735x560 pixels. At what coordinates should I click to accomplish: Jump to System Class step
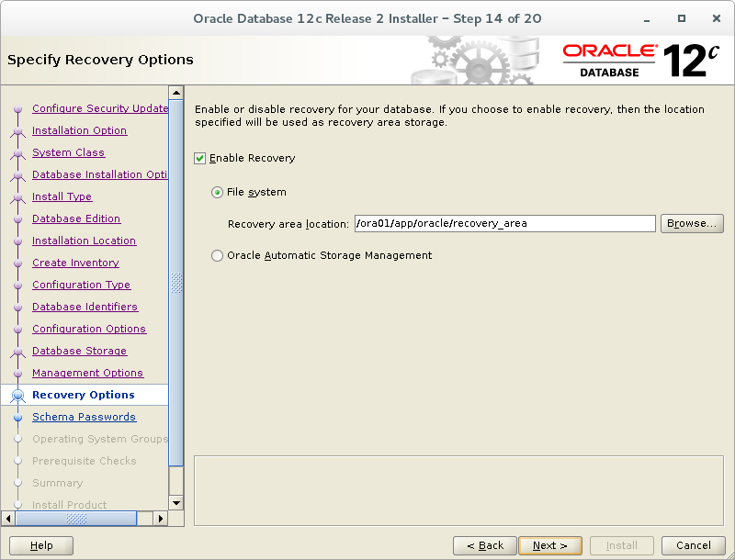click(68, 152)
